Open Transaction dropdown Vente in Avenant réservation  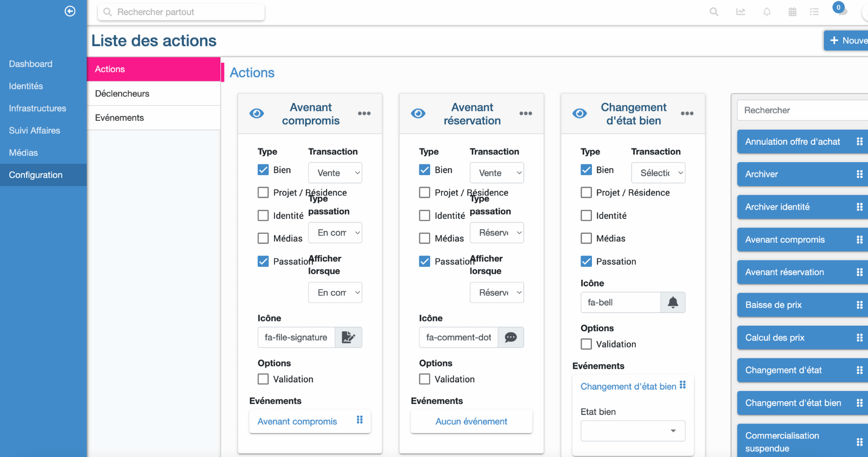pos(497,173)
